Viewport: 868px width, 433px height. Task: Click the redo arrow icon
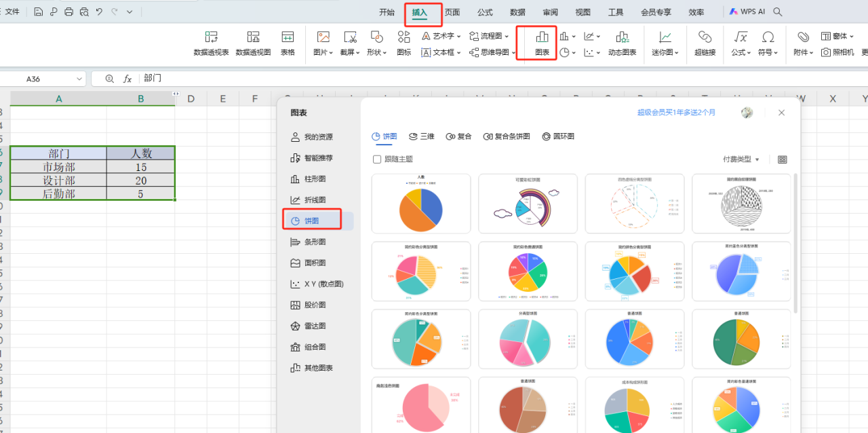(114, 12)
